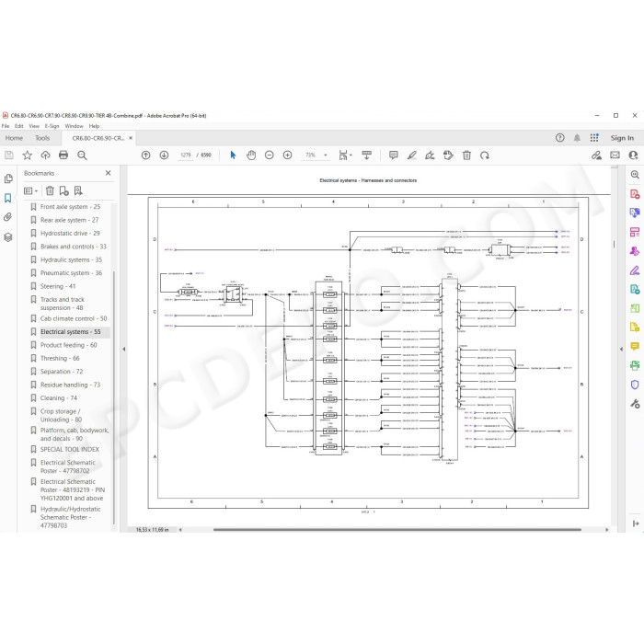Open the Hydraulic systems - 35 bookmark
This screenshot has width=644, height=644.
[71, 259]
